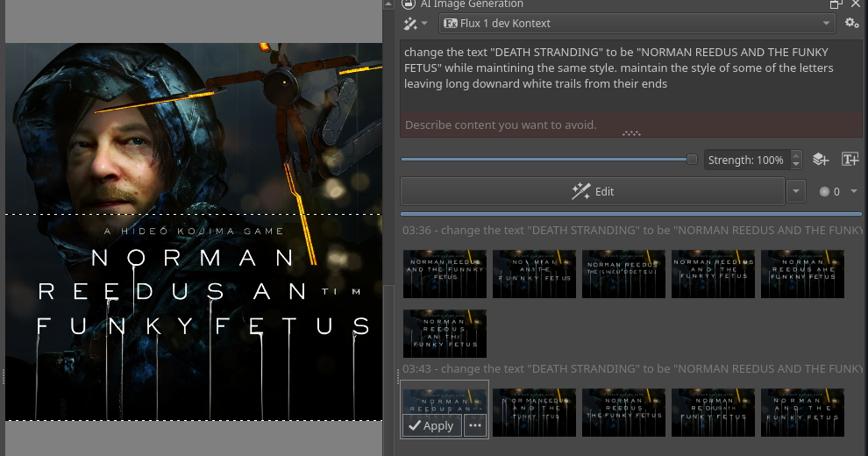Expand the queue options arrow
The height and width of the screenshot is (456, 868).
[x=854, y=191]
